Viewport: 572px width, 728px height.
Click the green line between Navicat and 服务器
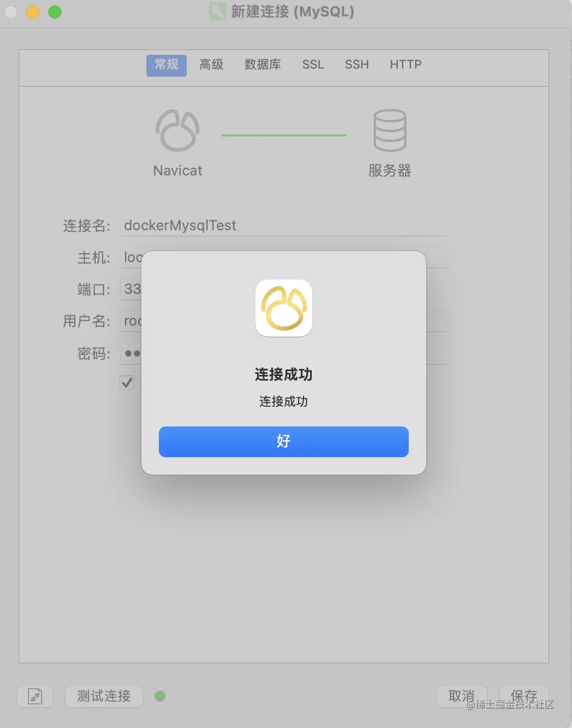[284, 135]
